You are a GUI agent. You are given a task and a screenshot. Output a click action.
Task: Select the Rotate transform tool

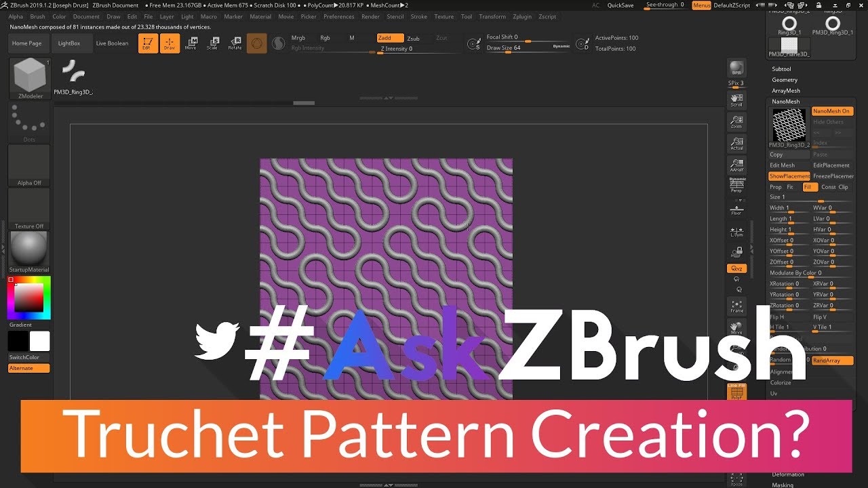pos(235,43)
